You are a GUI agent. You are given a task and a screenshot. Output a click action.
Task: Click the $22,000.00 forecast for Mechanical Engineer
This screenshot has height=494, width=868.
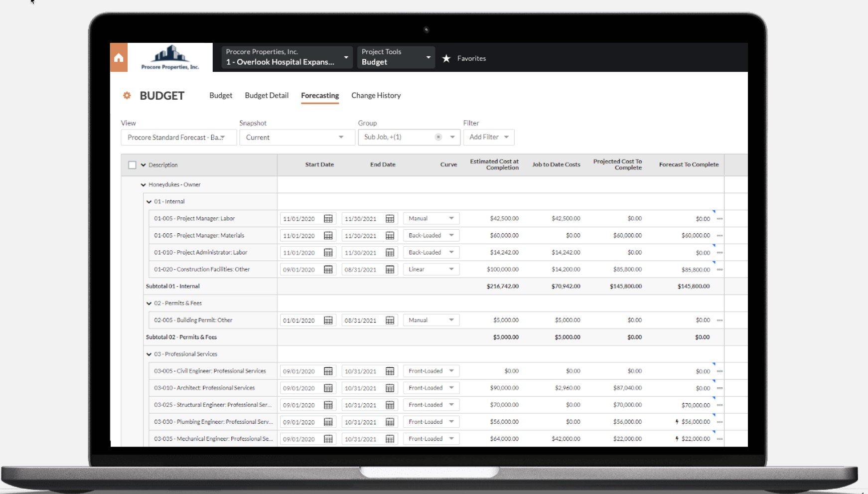pos(696,439)
